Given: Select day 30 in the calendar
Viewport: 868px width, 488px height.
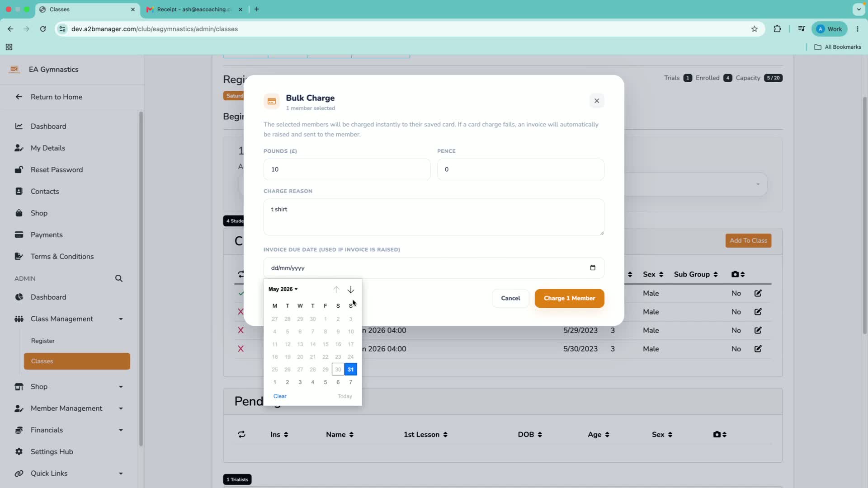Looking at the screenshot, I should [x=338, y=370].
